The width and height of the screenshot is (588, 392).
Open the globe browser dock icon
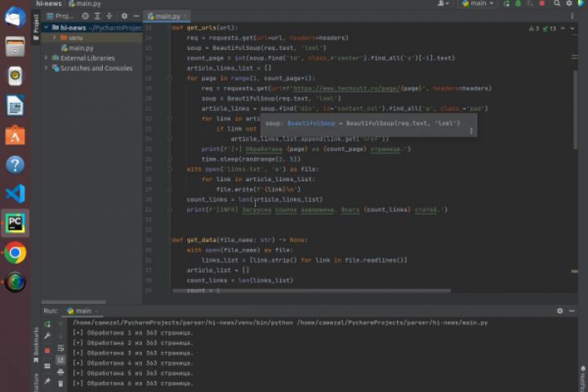15,282
